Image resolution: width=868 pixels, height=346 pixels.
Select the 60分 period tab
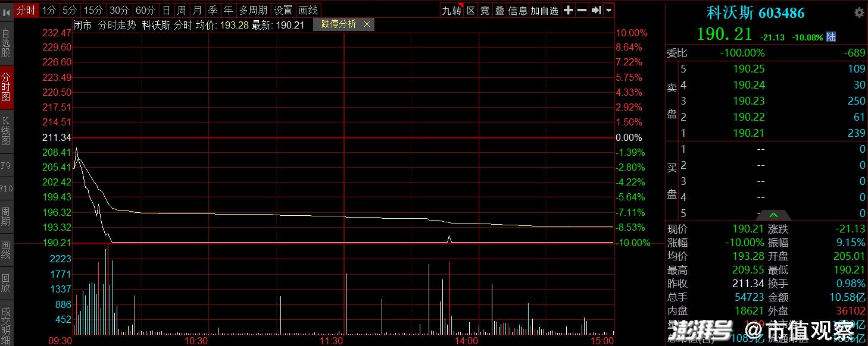tap(145, 10)
